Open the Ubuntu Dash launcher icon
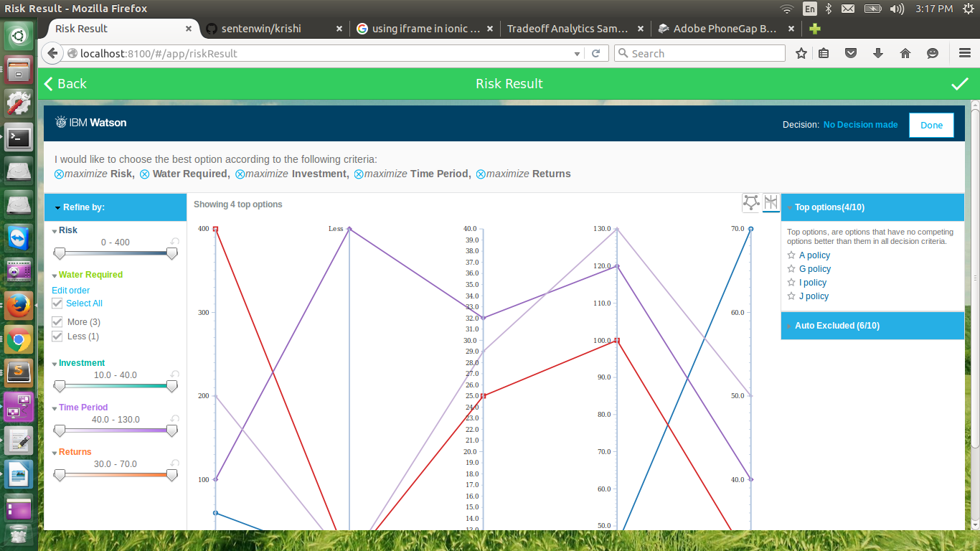This screenshot has width=980, height=551. (x=19, y=35)
